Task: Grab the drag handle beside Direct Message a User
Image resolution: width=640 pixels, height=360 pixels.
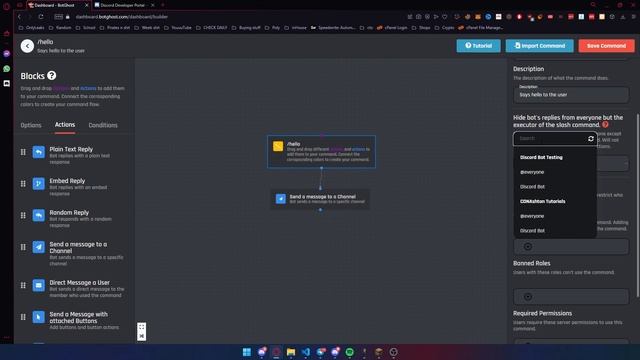Action: point(23,285)
